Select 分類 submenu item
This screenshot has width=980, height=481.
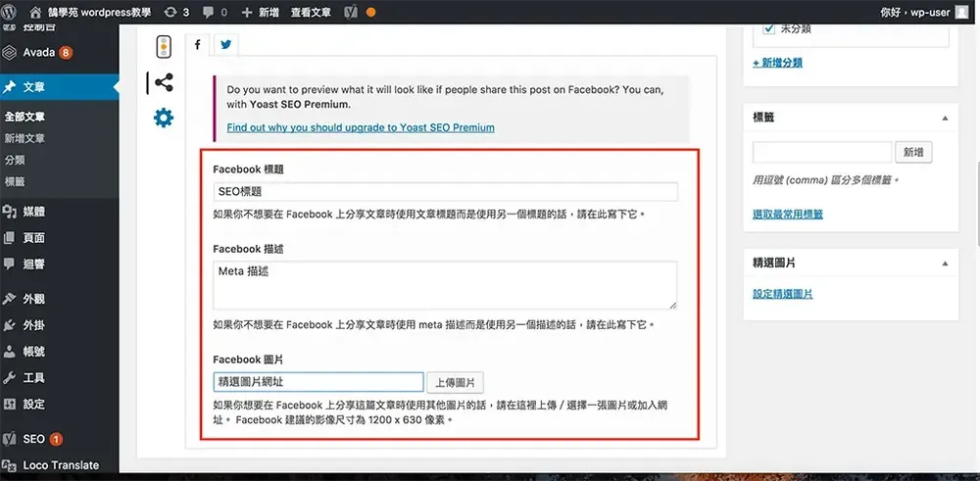[15, 160]
